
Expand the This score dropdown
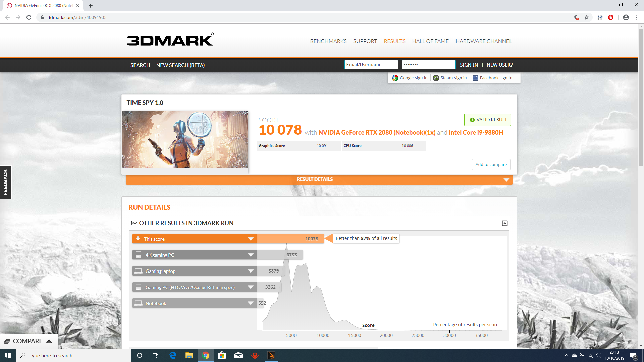[x=251, y=239]
